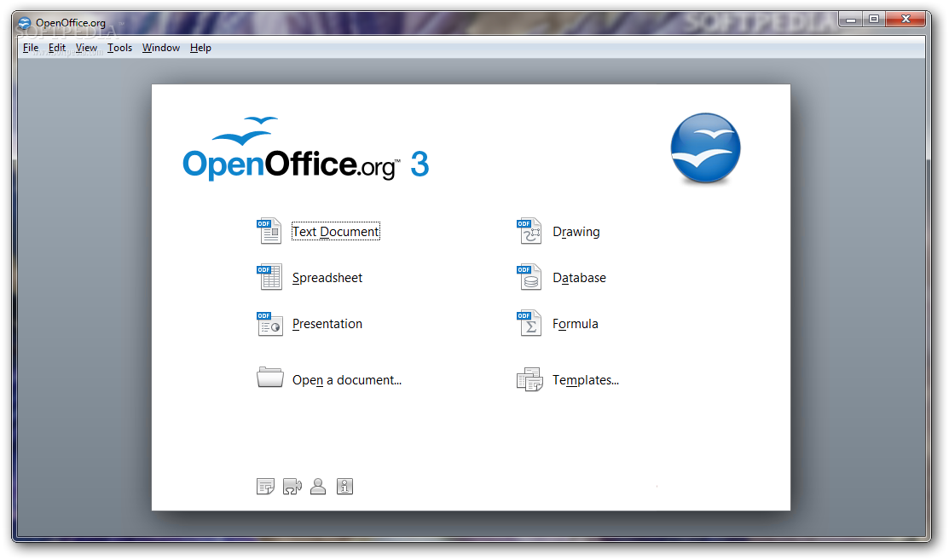This screenshot has height=560, width=949.
Task: Click the Templates stacked pages icon
Action: coord(529,380)
